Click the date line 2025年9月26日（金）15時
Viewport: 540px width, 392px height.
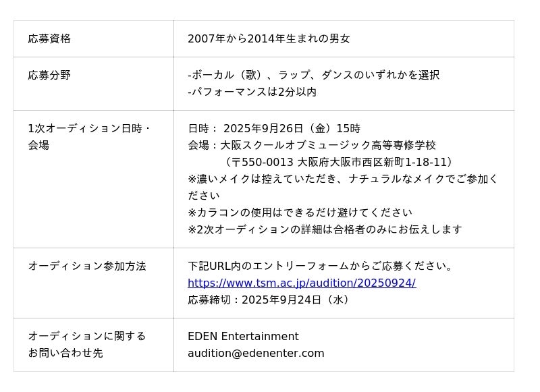click(x=274, y=129)
